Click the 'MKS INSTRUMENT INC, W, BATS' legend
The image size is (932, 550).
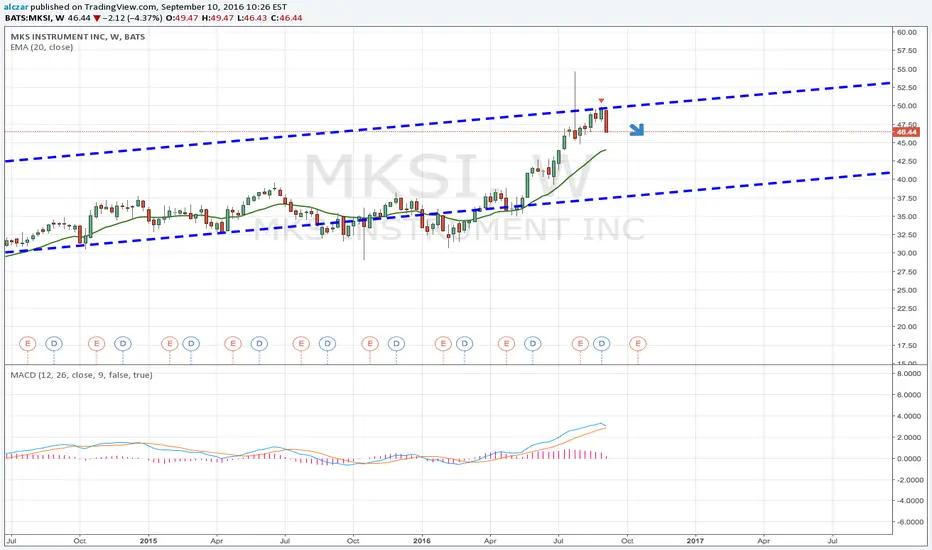77,37
